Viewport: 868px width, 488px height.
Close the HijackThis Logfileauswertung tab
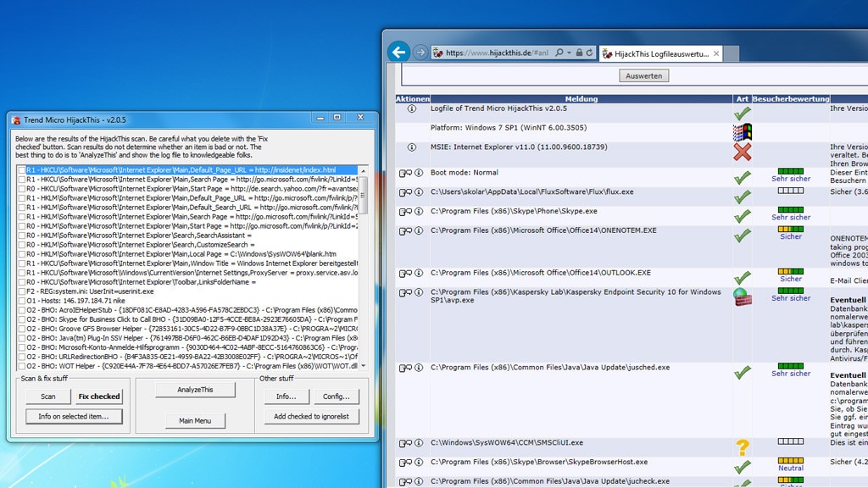[x=716, y=53]
